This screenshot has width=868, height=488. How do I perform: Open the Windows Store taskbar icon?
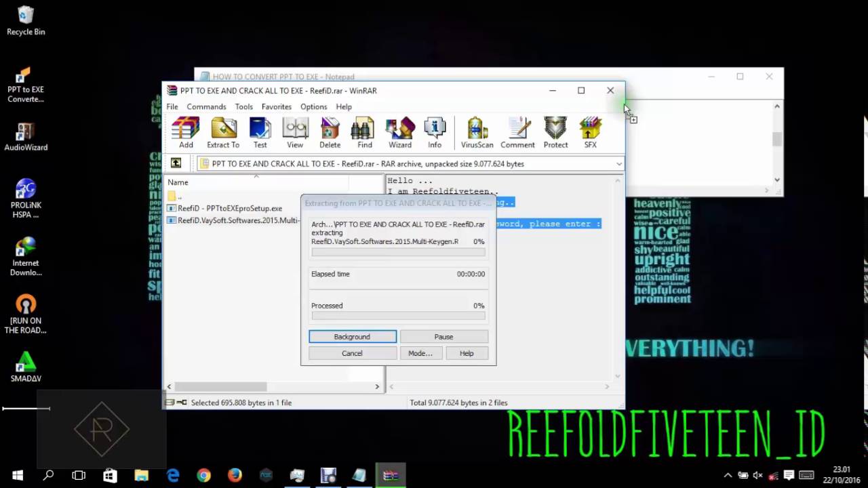[x=110, y=475]
